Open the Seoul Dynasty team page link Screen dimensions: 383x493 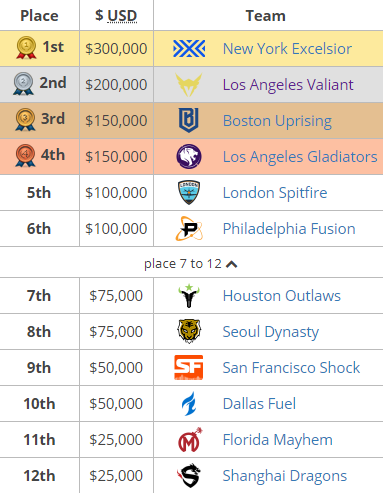coord(271,332)
